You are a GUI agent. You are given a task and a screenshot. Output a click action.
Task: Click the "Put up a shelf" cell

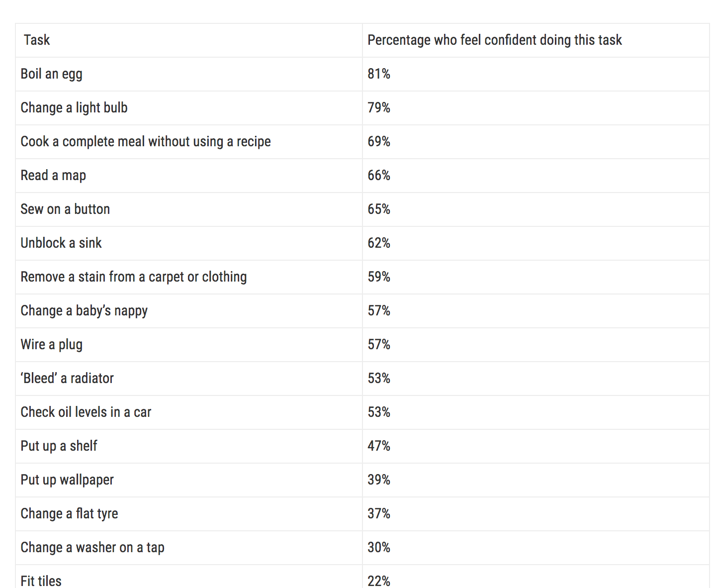[59, 446]
